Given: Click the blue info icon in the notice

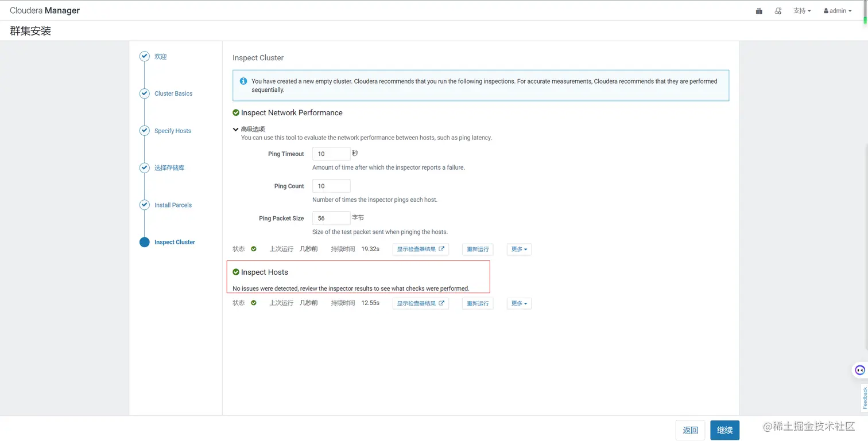Looking at the screenshot, I should click(x=243, y=81).
